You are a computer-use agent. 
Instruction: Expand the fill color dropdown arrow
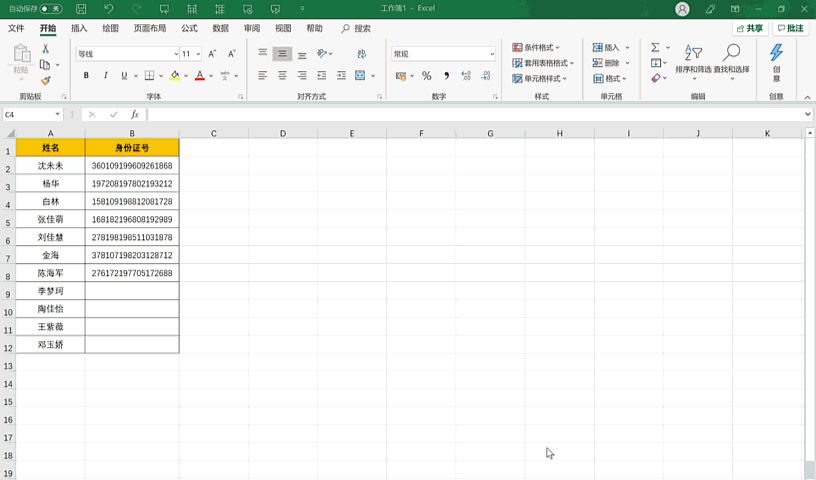[x=186, y=76]
